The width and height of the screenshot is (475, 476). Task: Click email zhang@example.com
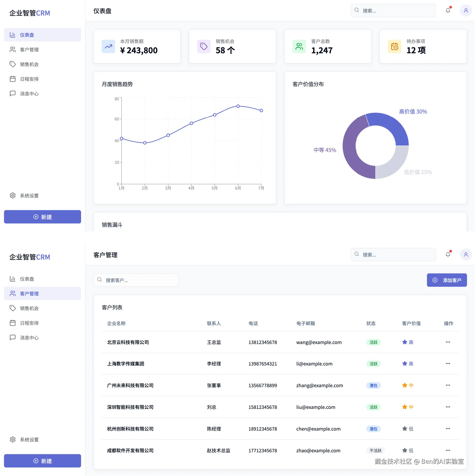click(x=320, y=385)
